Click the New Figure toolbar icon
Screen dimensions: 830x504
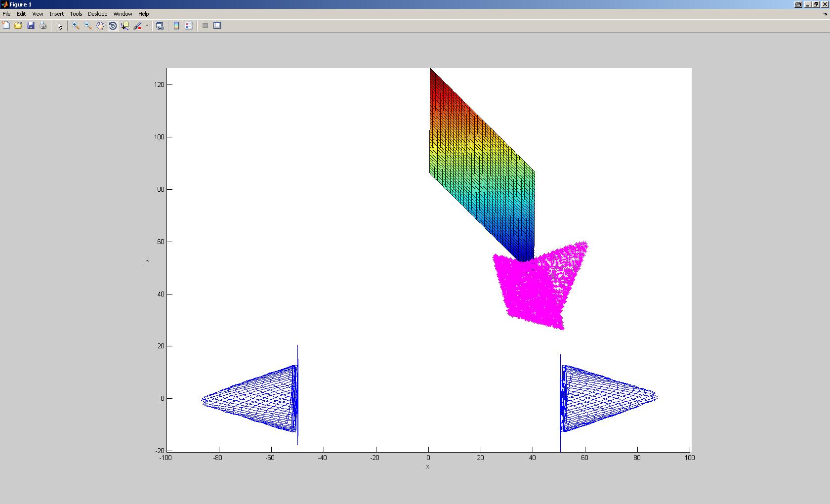(6, 26)
